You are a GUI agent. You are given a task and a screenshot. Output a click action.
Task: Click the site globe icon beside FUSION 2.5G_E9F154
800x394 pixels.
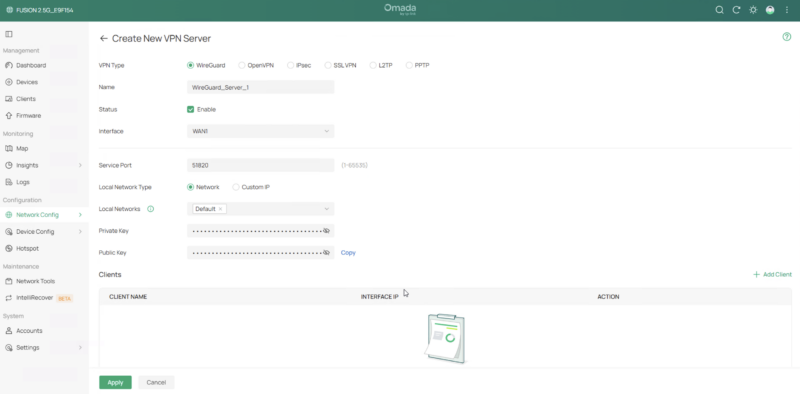tap(9, 10)
